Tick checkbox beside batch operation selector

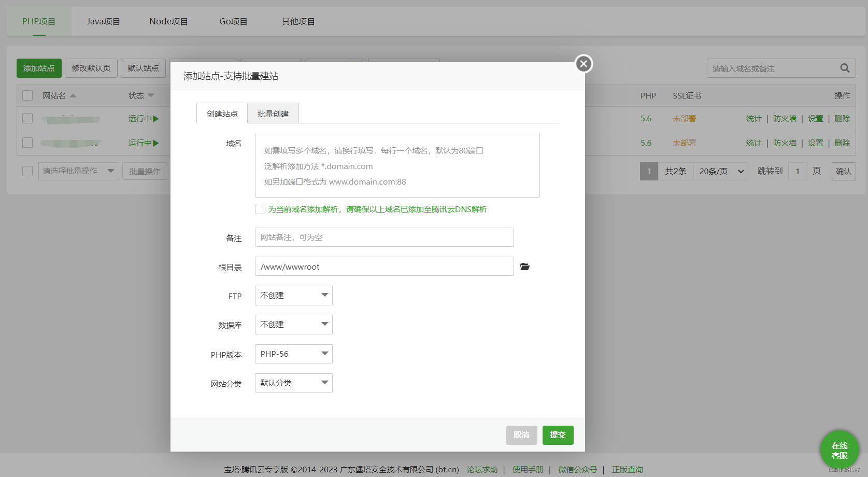click(x=27, y=171)
